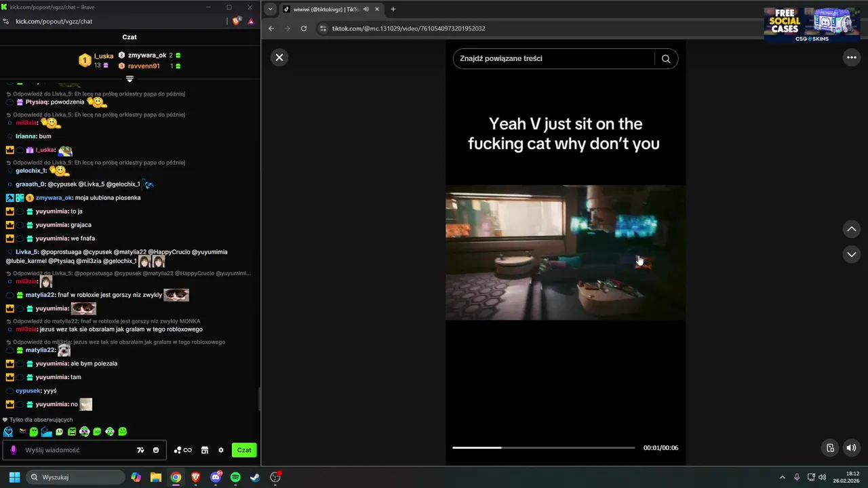Open the 7TV emote picker icon
This screenshot has width=868, height=488.
click(x=140, y=450)
